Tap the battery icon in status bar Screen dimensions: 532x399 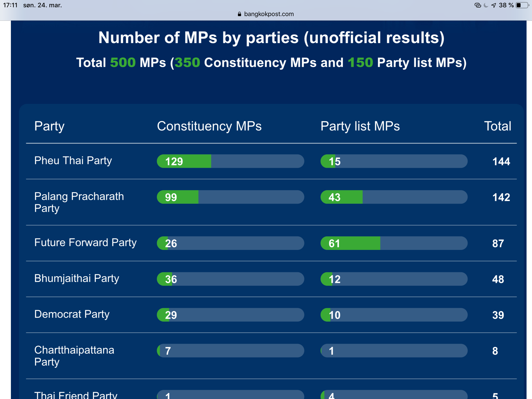(522, 5)
